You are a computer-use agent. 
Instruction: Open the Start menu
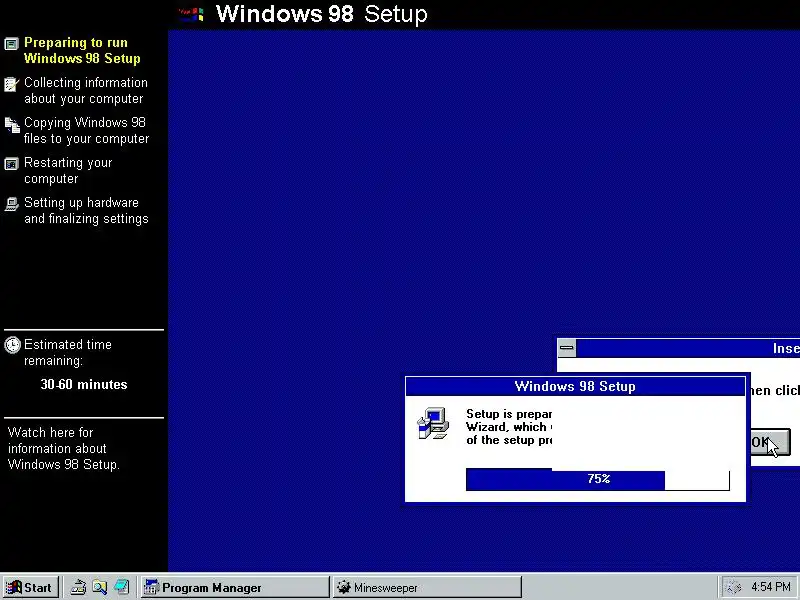[x=31, y=588]
